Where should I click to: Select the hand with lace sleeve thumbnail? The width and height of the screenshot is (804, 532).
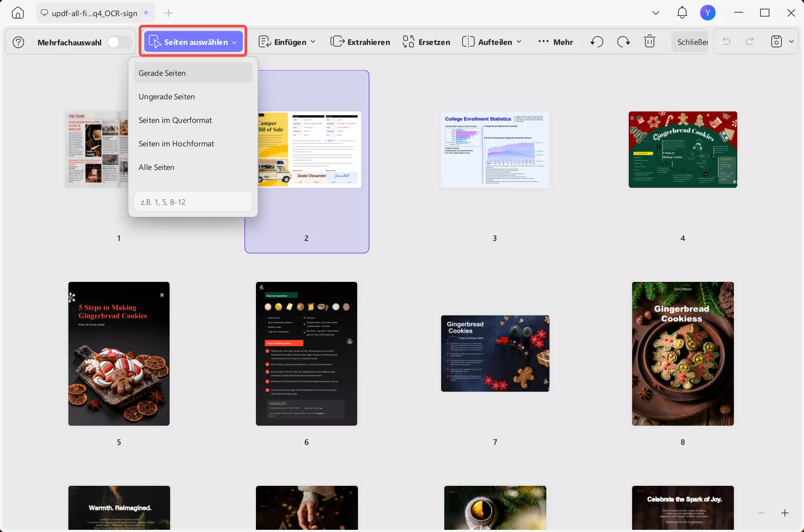[307, 508]
